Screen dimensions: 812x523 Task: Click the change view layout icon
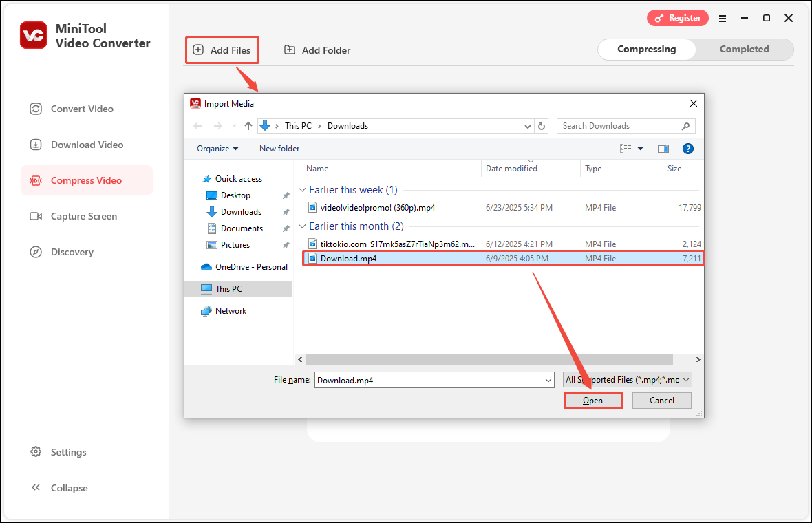(x=626, y=149)
